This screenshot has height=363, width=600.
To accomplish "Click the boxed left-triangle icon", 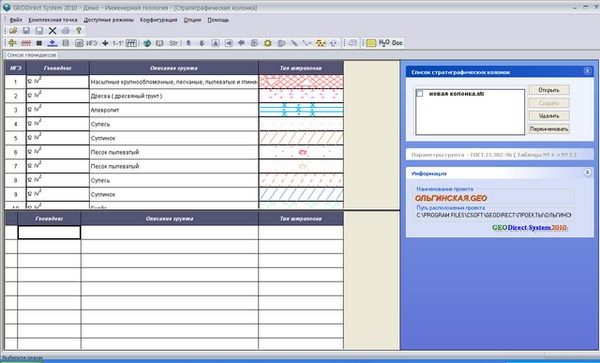I will point(228,43).
